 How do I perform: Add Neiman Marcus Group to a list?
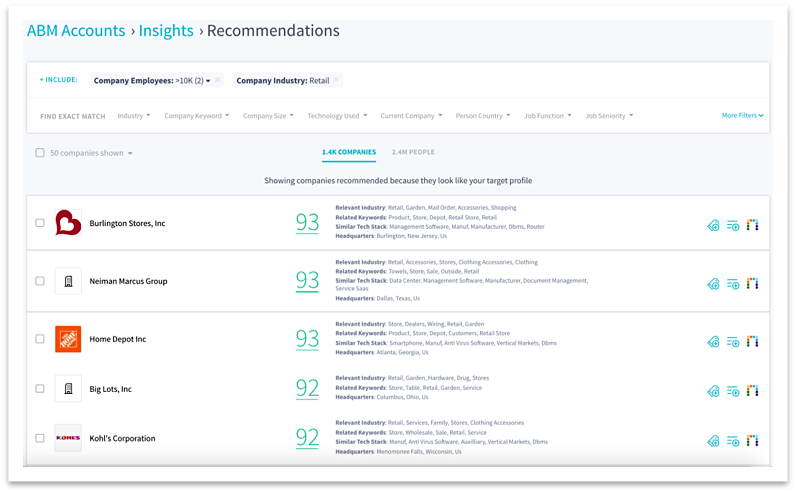(733, 284)
